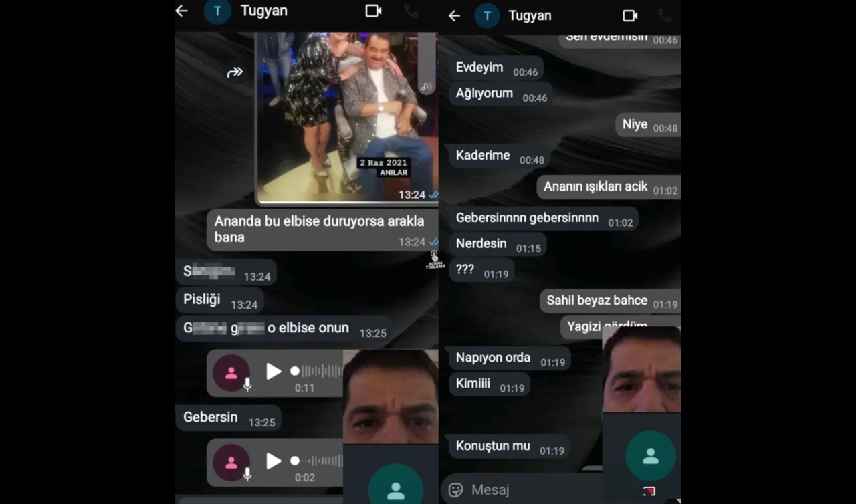Image resolution: width=856 pixels, height=504 pixels.
Task: Open the emoji picker in message bar
Action: click(x=456, y=489)
